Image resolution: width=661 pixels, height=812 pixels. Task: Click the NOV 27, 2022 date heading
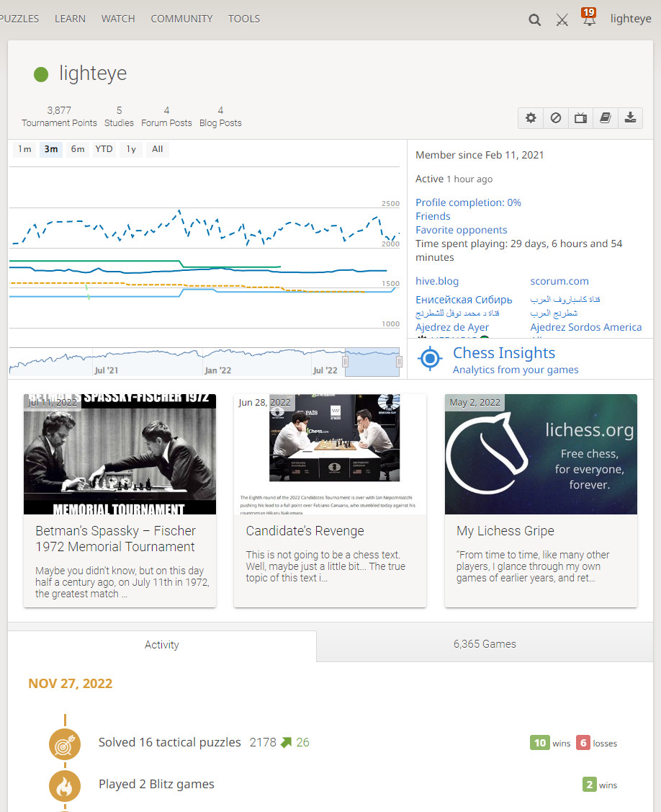(71, 684)
